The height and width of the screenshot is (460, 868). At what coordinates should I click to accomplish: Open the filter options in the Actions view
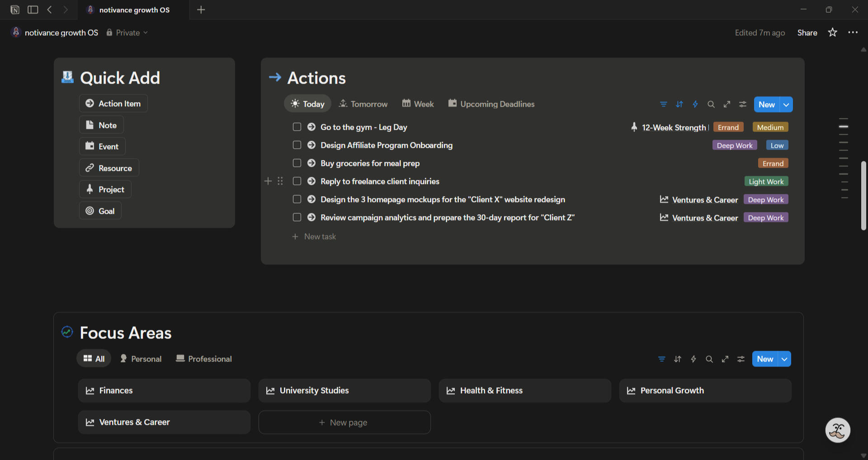coord(663,104)
